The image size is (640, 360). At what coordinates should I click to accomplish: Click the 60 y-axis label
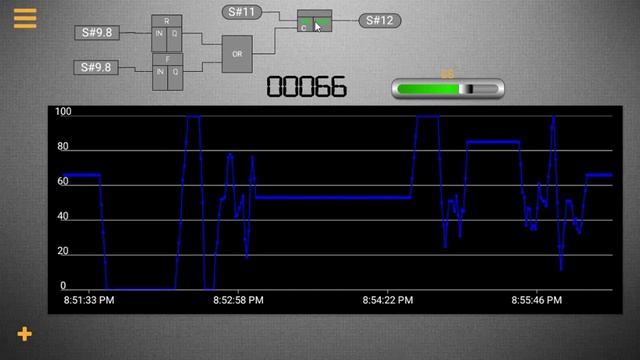(63, 181)
